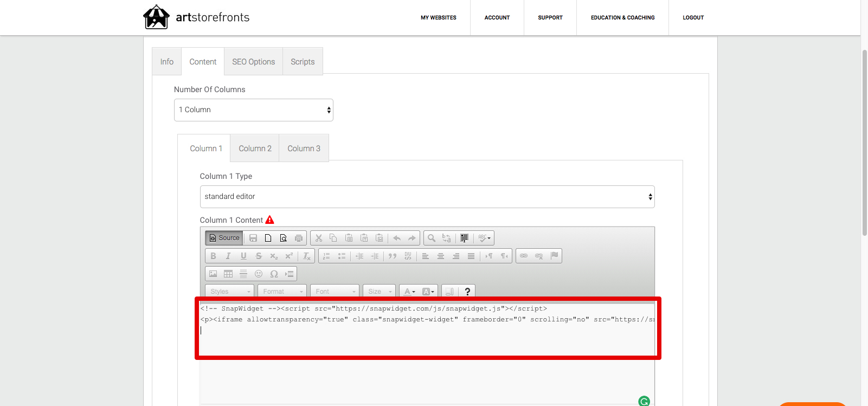Click the Justify alignment icon

[471, 256]
